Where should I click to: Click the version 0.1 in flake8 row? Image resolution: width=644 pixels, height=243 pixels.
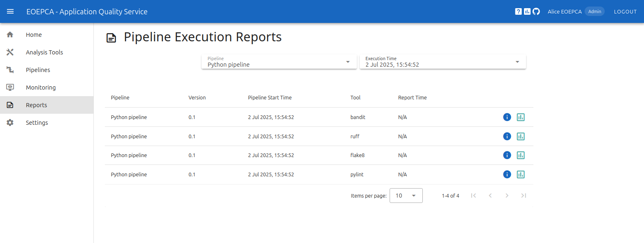(x=192, y=155)
